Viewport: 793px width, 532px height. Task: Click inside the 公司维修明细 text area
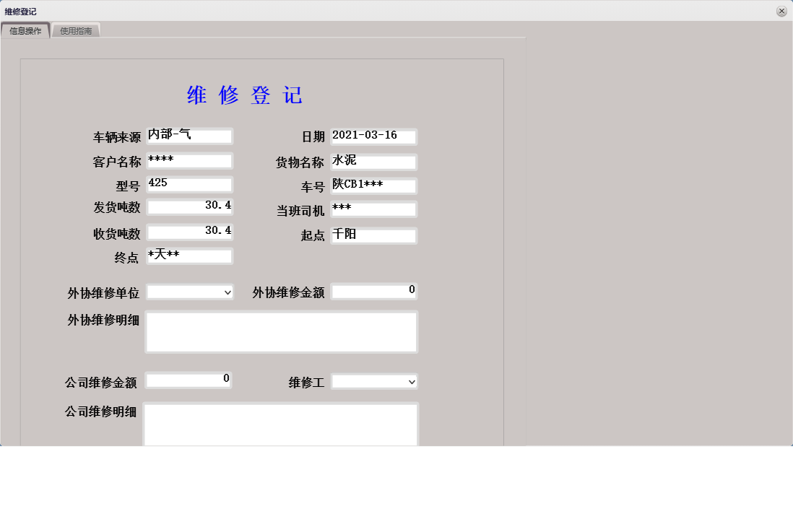coord(281,424)
